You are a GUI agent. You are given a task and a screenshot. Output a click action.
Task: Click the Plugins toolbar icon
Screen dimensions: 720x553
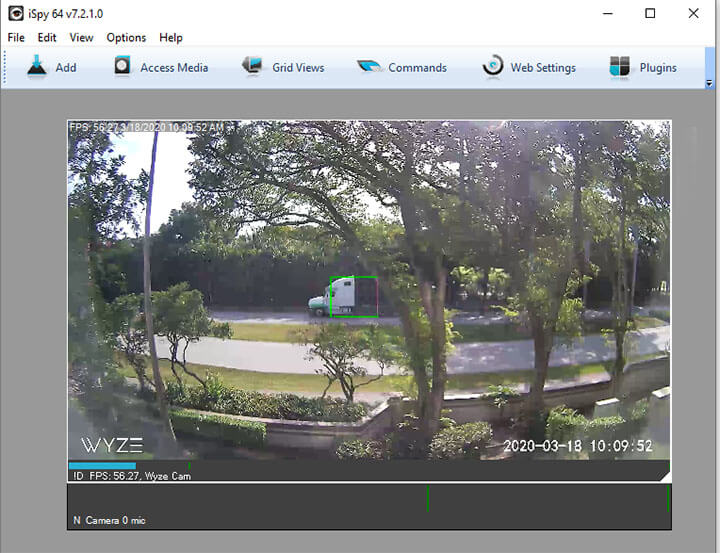pyautogui.click(x=621, y=67)
